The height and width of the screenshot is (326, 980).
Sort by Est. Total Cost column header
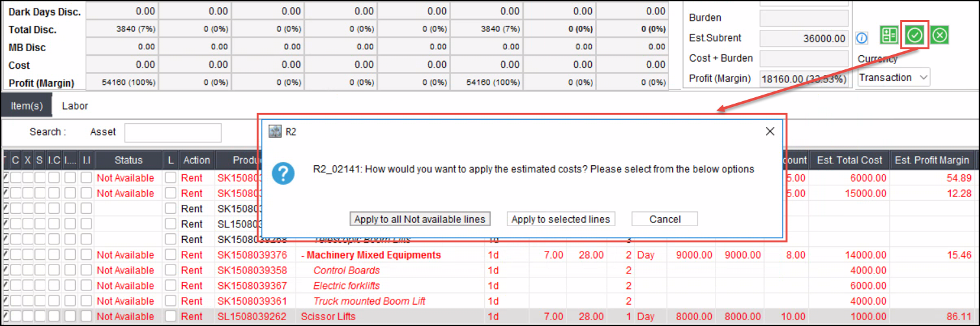[850, 160]
